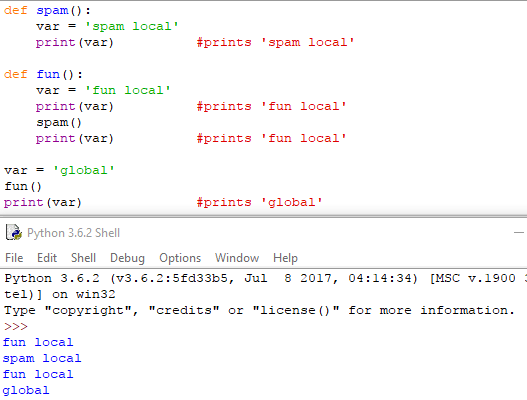Minimize the Python 3.6.2 Shell window
This screenshot has height=400, width=527.
[519, 232]
